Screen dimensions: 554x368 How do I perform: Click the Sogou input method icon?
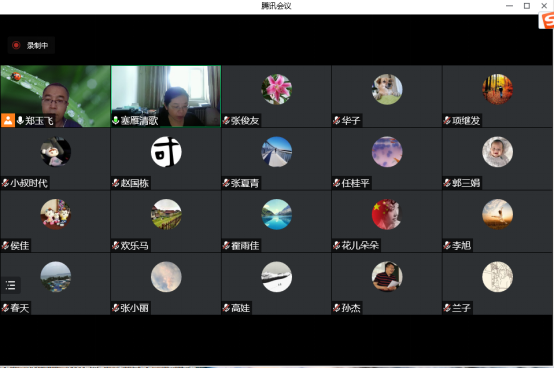click(x=546, y=20)
